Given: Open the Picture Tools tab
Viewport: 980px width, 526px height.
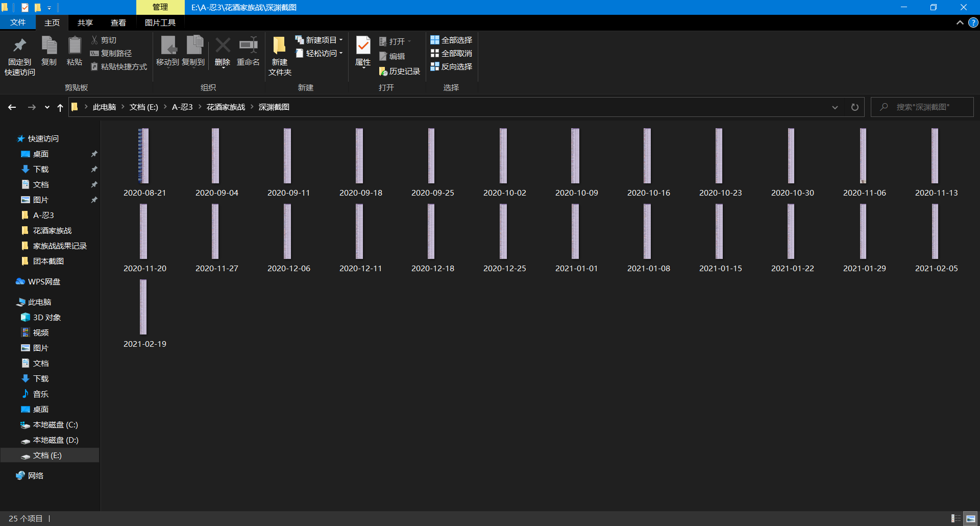Looking at the screenshot, I should click(x=160, y=22).
